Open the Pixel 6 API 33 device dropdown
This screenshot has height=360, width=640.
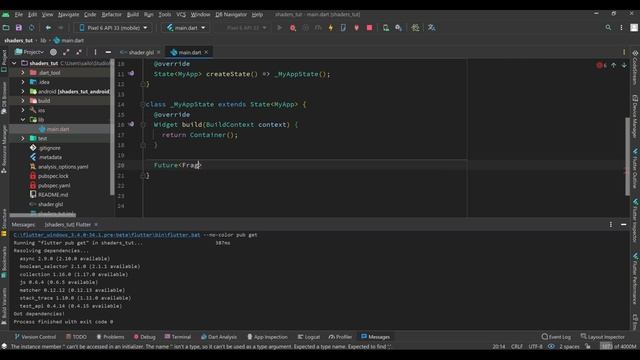coord(113,28)
